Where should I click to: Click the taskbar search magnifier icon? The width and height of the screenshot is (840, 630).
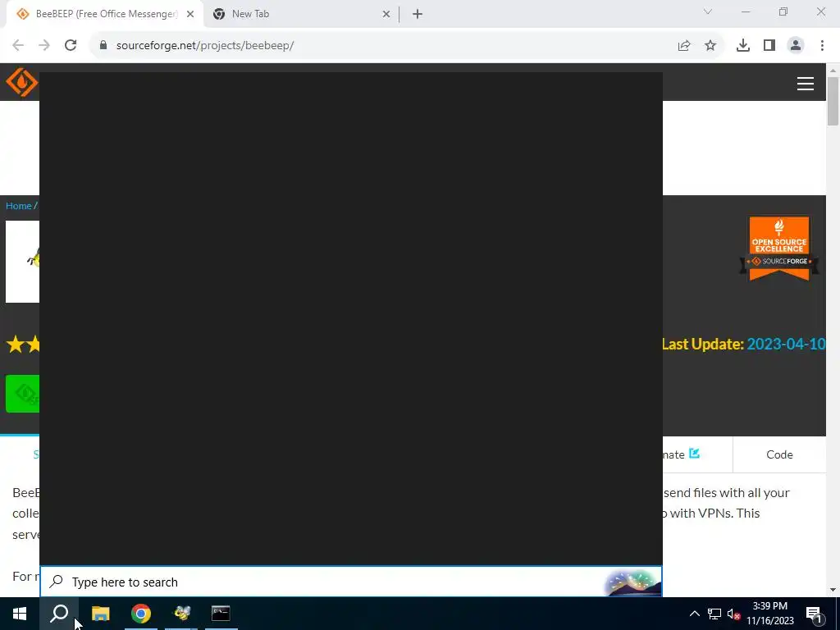point(59,614)
